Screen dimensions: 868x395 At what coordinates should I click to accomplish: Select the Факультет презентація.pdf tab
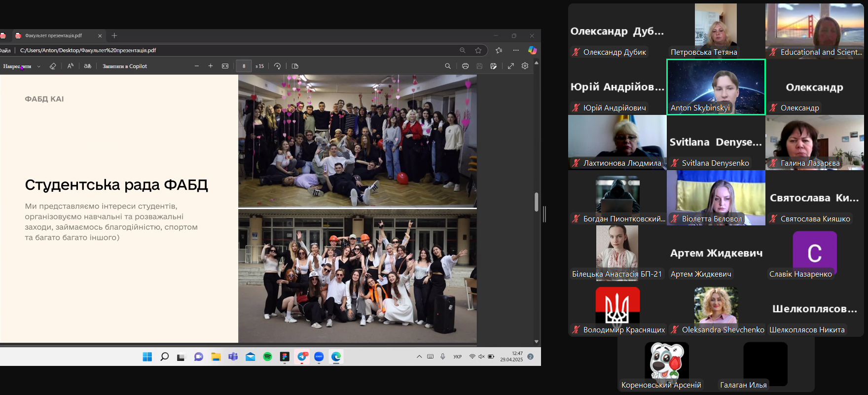click(53, 36)
